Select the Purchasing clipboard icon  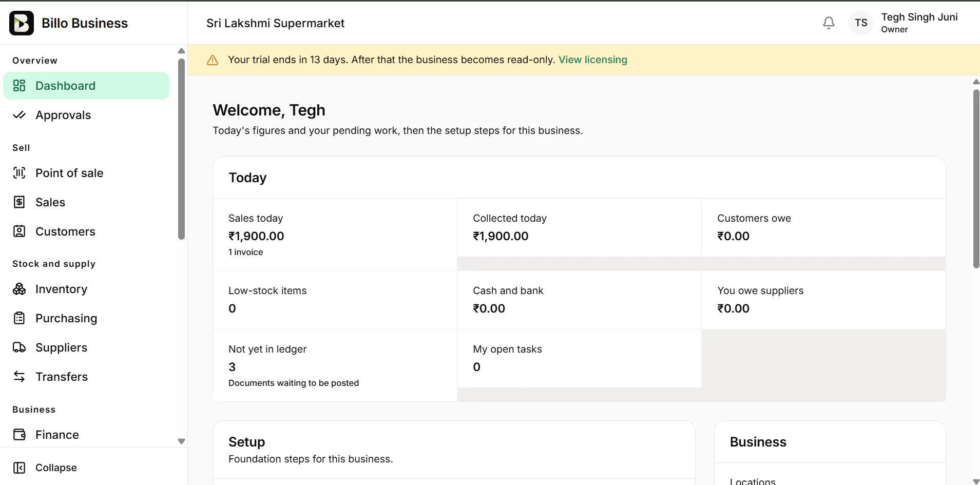click(x=19, y=318)
